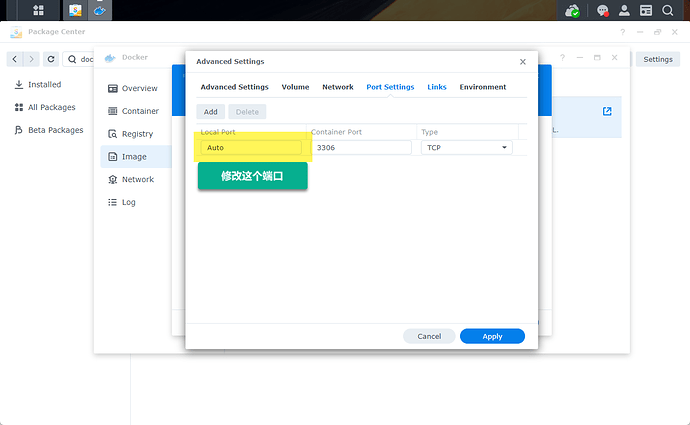Switch to Package Center taskbar icon
The image size is (690, 425).
[x=75, y=10]
